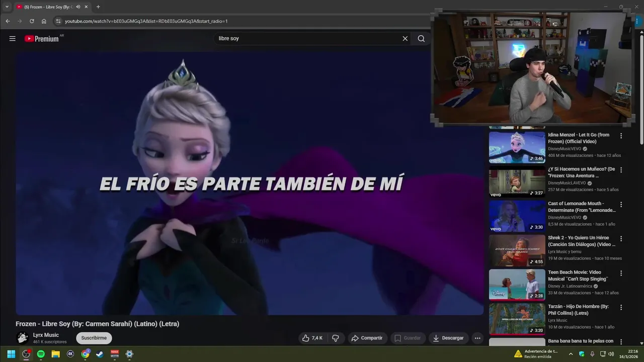
Task: Play Shrek 2 Yo Quiero Un Héroe thumbnail
Action: pos(517,250)
